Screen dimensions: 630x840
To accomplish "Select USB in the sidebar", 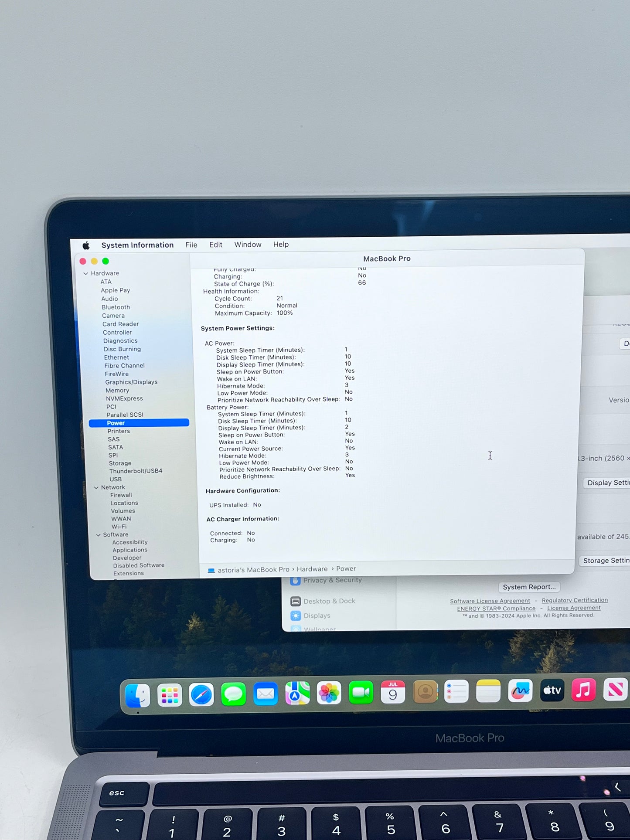I will pos(116,480).
